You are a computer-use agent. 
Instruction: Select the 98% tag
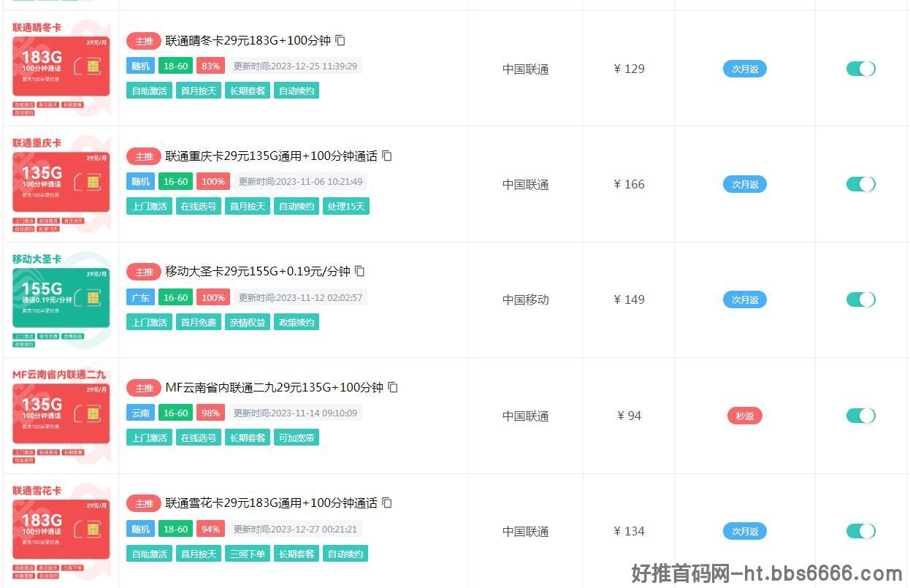pyautogui.click(x=210, y=413)
